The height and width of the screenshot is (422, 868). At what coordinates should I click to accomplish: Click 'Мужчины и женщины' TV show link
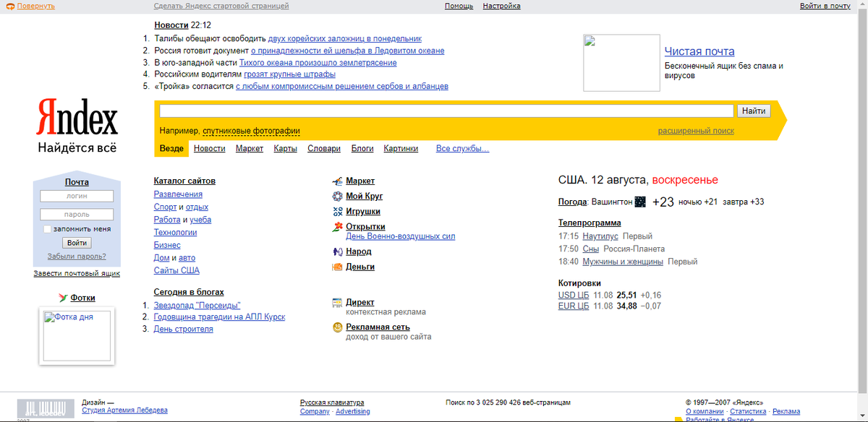point(623,262)
